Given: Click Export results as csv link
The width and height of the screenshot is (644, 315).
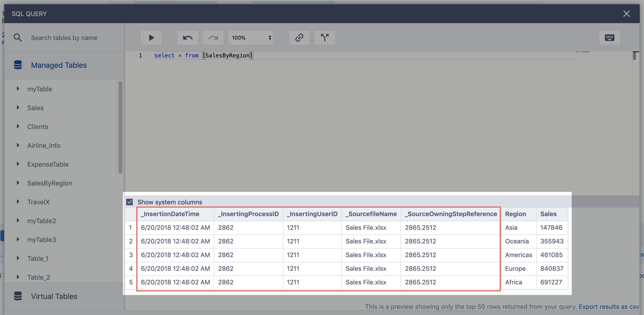Looking at the screenshot, I should [x=608, y=307].
